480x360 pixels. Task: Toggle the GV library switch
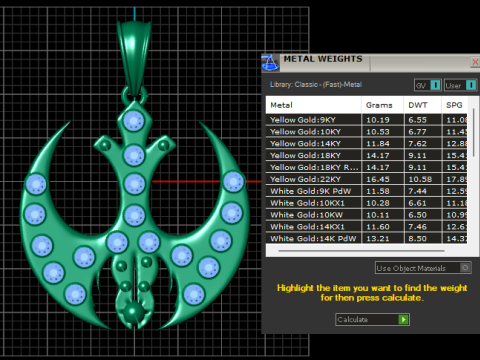pyautogui.click(x=428, y=85)
